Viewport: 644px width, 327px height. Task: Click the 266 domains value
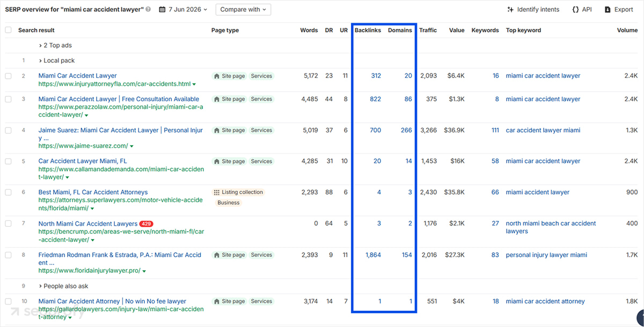pyautogui.click(x=407, y=130)
